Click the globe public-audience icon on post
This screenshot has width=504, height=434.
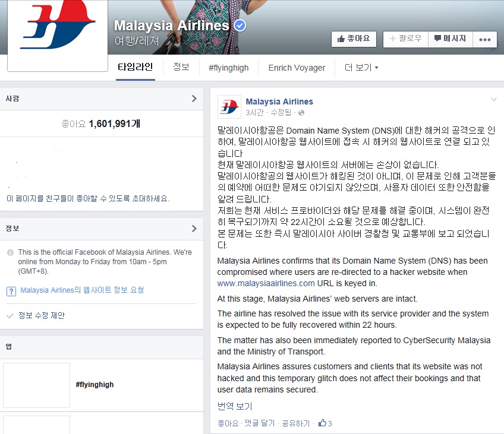point(301,113)
